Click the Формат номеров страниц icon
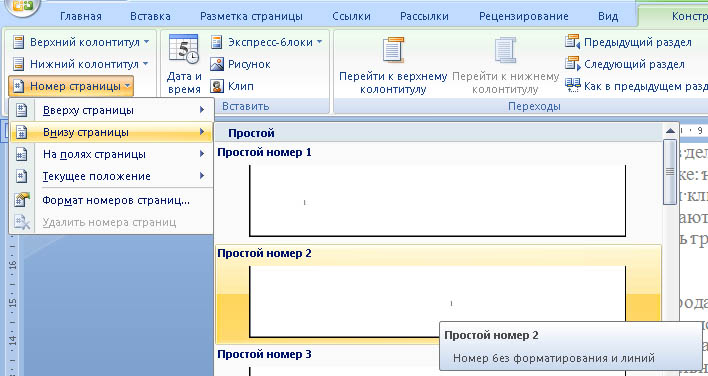Screen dimensions: 708x376 click(x=22, y=200)
